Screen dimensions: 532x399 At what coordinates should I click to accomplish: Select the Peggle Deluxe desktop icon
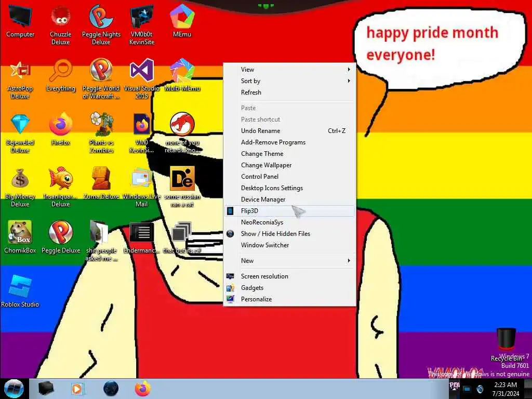(x=60, y=237)
